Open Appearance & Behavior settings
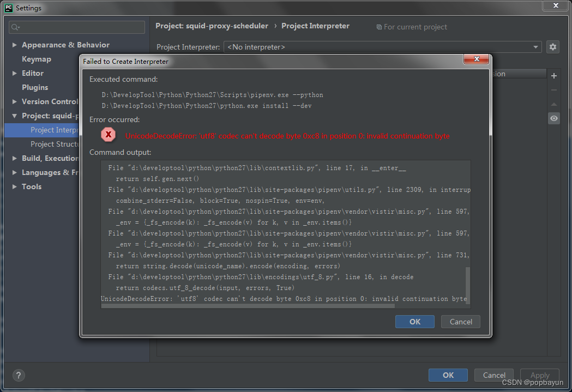This screenshot has width=572, height=392. [65, 45]
